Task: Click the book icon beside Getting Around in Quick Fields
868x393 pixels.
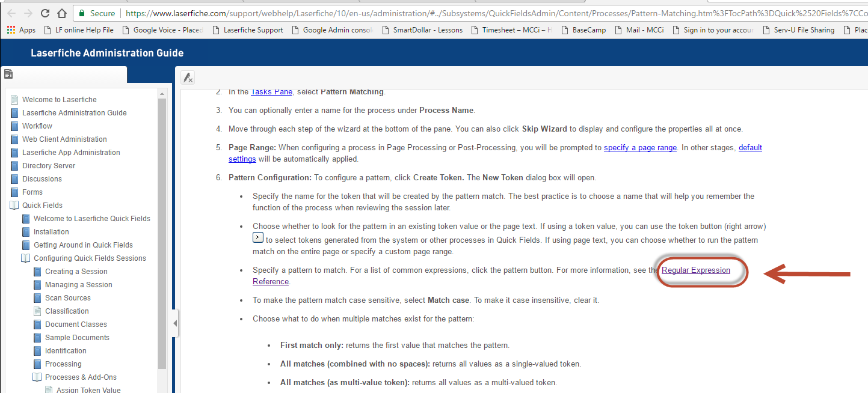Action: [x=26, y=245]
